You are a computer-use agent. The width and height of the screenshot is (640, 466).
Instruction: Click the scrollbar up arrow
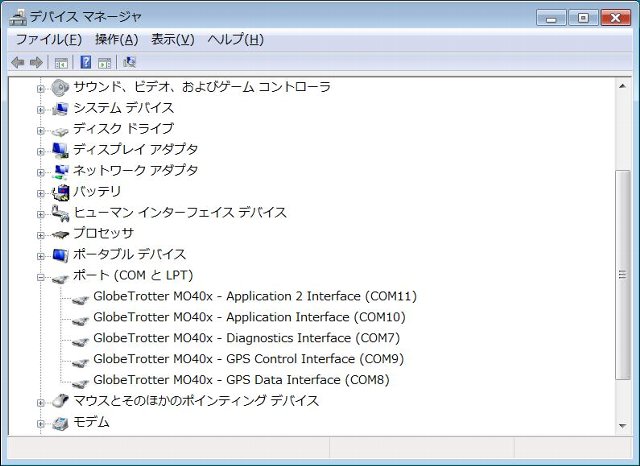coord(622,86)
